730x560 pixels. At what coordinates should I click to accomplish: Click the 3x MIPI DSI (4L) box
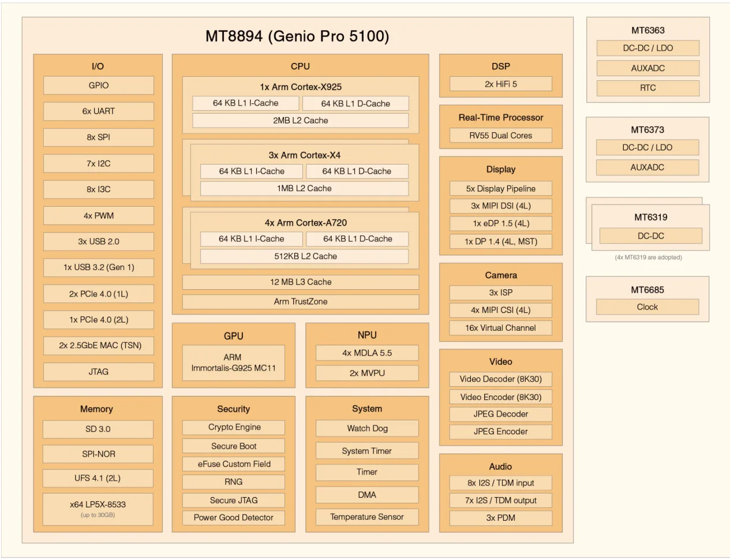[501, 206]
